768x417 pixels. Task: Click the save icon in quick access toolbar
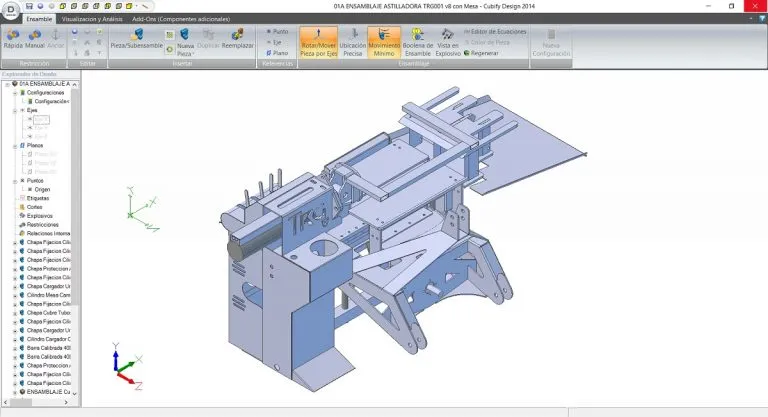(x=29, y=6)
